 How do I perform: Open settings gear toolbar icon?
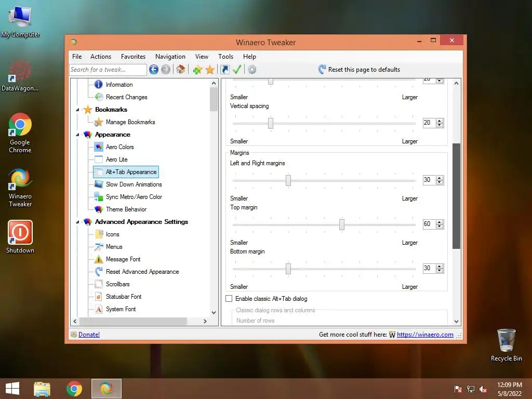tap(252, 70)
